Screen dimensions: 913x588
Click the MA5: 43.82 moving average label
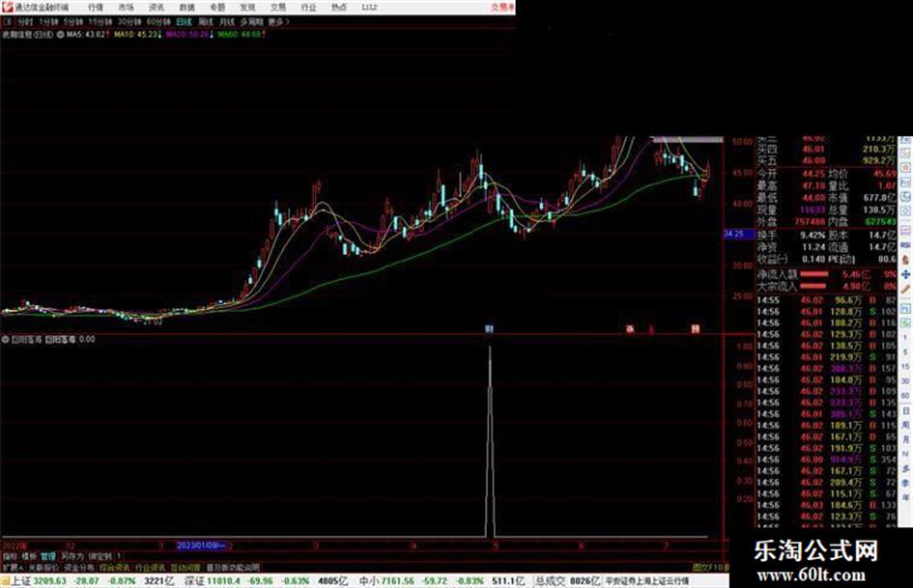(x=86, y=35)
